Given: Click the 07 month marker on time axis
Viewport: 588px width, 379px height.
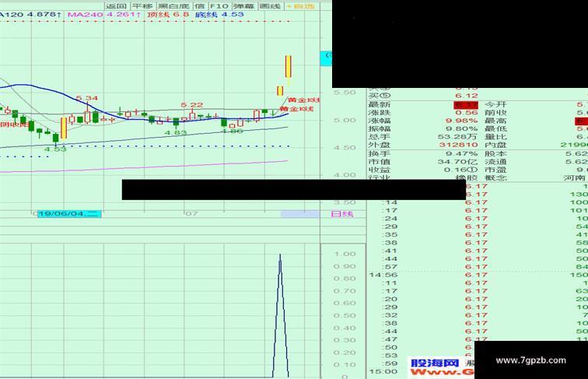Looking at the screenshot, I should (x=191, y=214).
